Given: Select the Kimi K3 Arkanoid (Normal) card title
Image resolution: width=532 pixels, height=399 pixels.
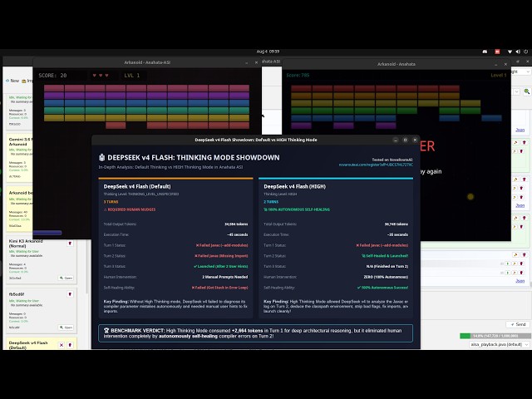Looking at the screenshot, I should [x=26, y=244].
